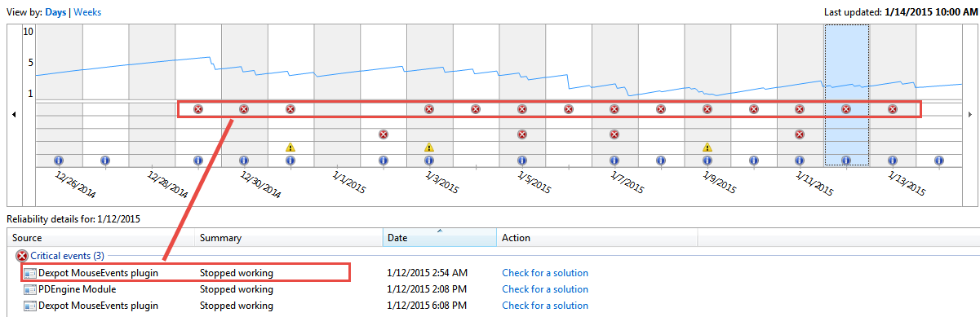The image size is (980, 317).
Task: Click application failure icon on 12/30/2014
Action: pyautogui.click(x=244, y=109)
